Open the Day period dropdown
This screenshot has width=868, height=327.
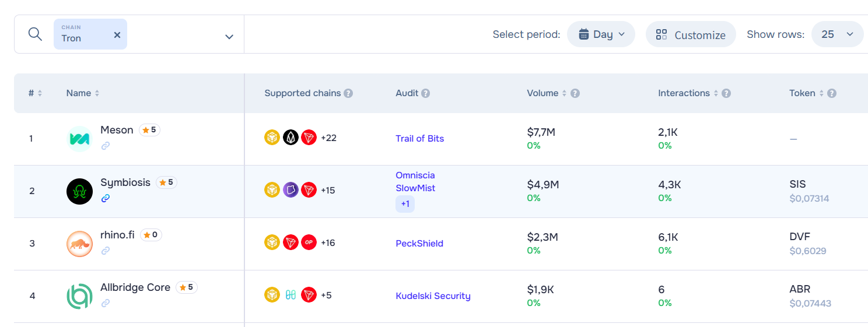point(601,34)
